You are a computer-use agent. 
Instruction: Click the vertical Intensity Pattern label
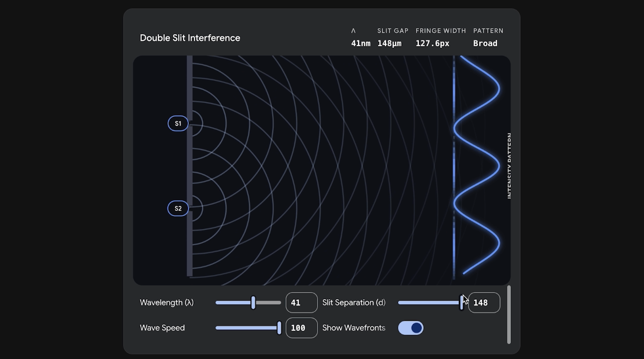point(509,166)
